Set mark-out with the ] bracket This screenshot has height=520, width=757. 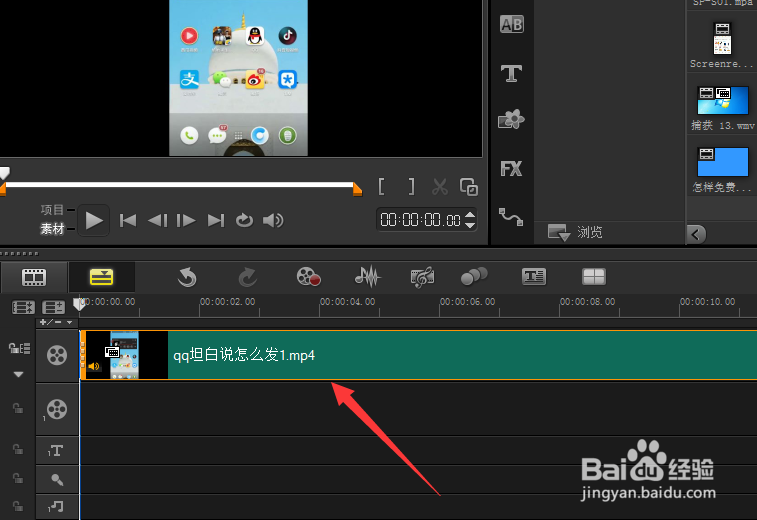[411, 186]
